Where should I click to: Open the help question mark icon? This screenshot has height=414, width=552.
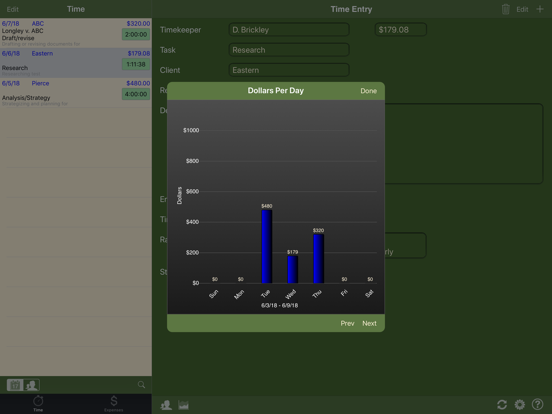point(538,404)
